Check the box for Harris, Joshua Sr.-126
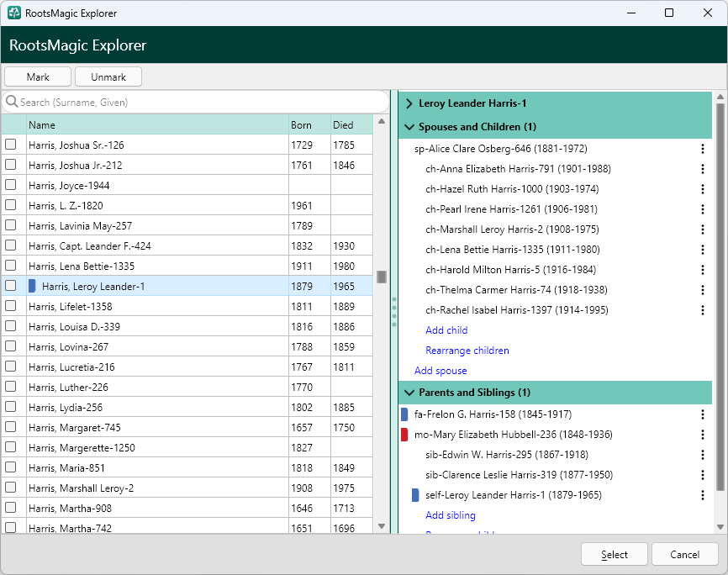This screenshot has height=575, width=728. click(11, 145)
